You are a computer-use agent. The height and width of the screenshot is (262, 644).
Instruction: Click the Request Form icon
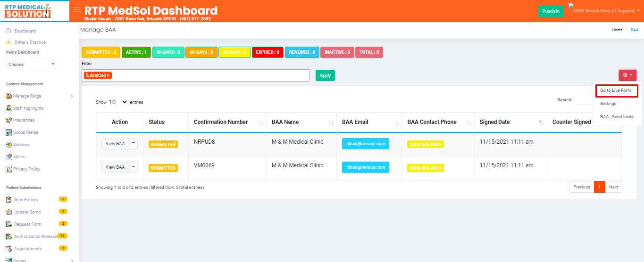coord(8,224)
